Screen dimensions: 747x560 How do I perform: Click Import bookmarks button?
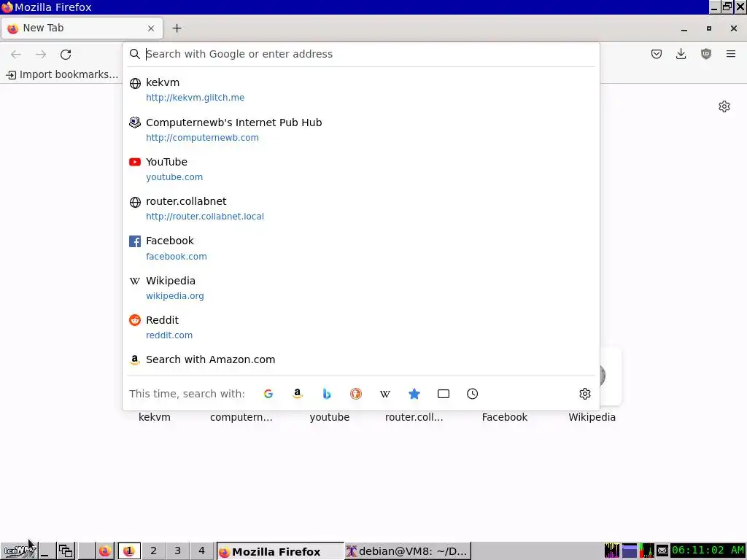click(62, 75)
